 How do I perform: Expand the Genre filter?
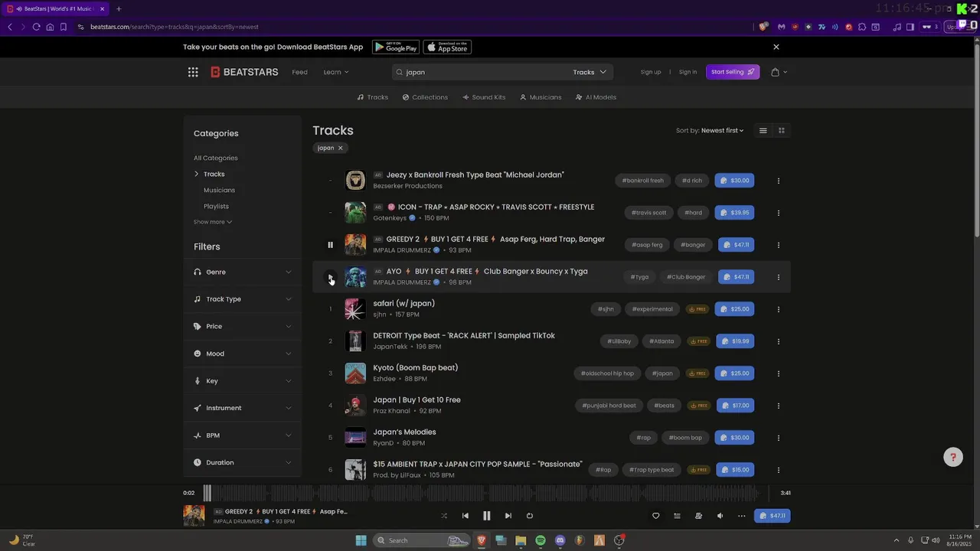pos(242,272)
